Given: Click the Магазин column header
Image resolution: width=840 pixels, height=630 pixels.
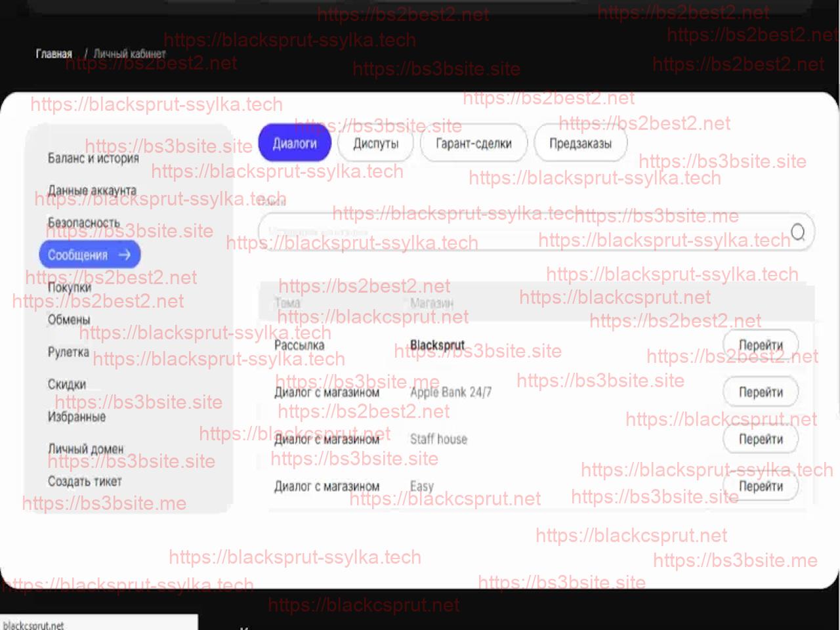Looking at the screenshot, I should pyautogui.click(x=431, y=303).
